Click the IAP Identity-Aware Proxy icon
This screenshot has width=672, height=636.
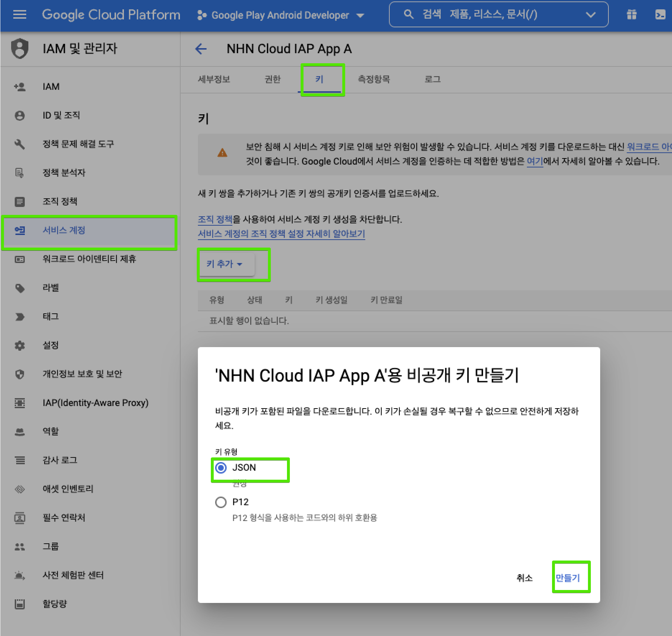point(20,403)
